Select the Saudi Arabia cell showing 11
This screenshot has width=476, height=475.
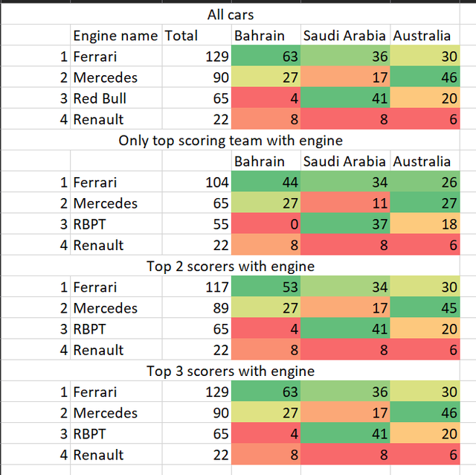click(345, 203)
